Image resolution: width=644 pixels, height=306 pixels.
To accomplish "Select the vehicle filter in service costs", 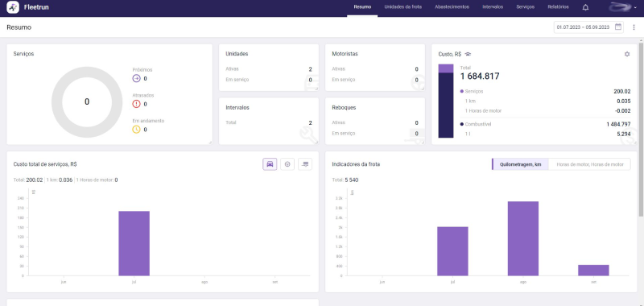I will click(270, 164).
